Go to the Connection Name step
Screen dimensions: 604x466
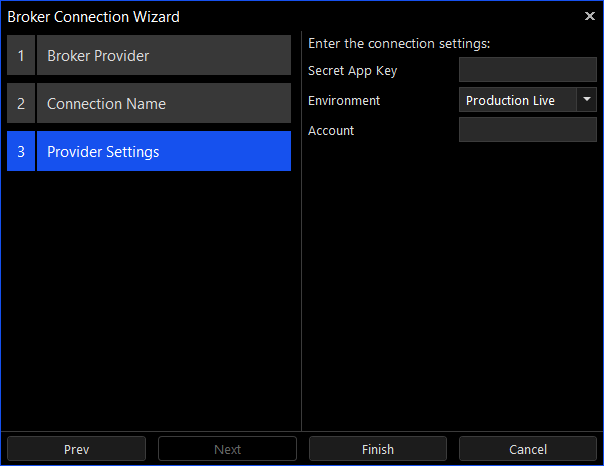[x=164, y=103]
